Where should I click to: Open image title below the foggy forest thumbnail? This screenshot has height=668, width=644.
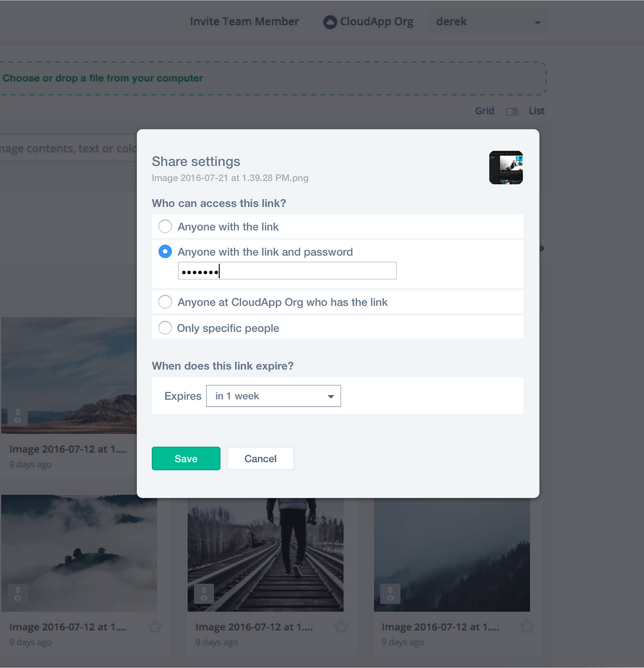pos(440,627)
